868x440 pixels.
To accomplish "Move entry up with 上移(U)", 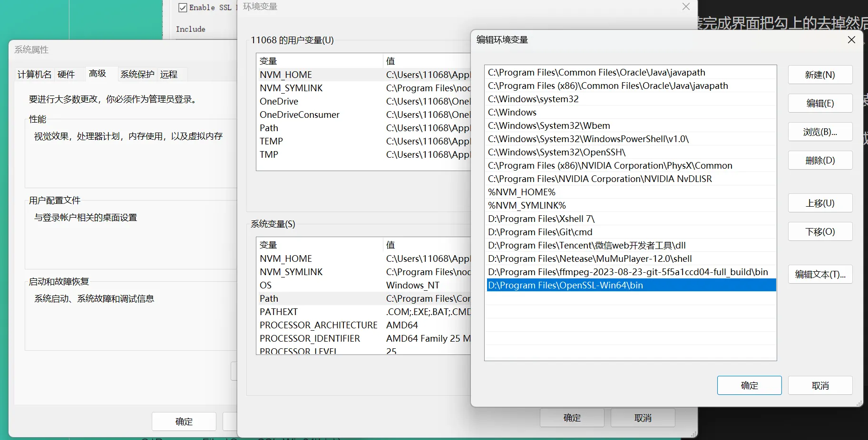I will (x=819, y=203).
